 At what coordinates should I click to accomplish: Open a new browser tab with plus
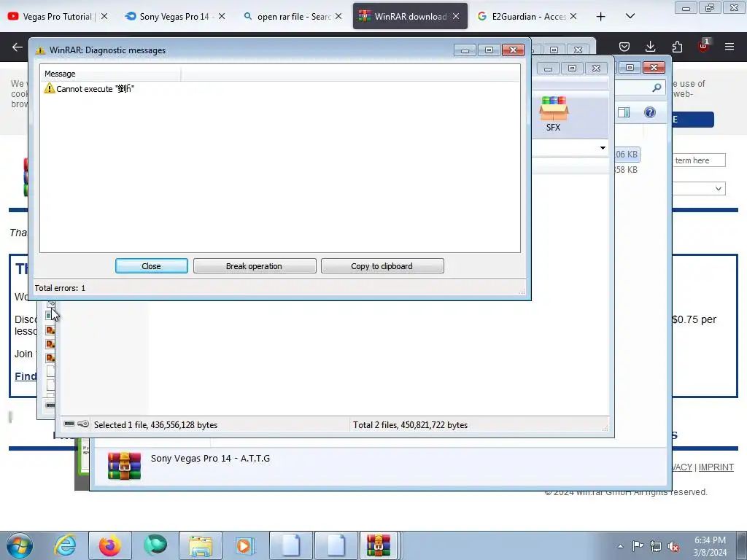coord(601,17)
